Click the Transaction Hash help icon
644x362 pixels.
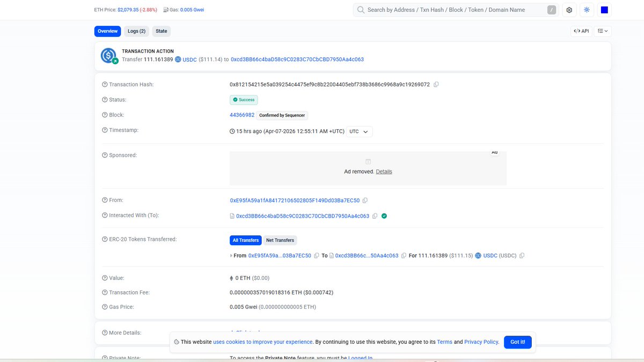pos(105,85)
